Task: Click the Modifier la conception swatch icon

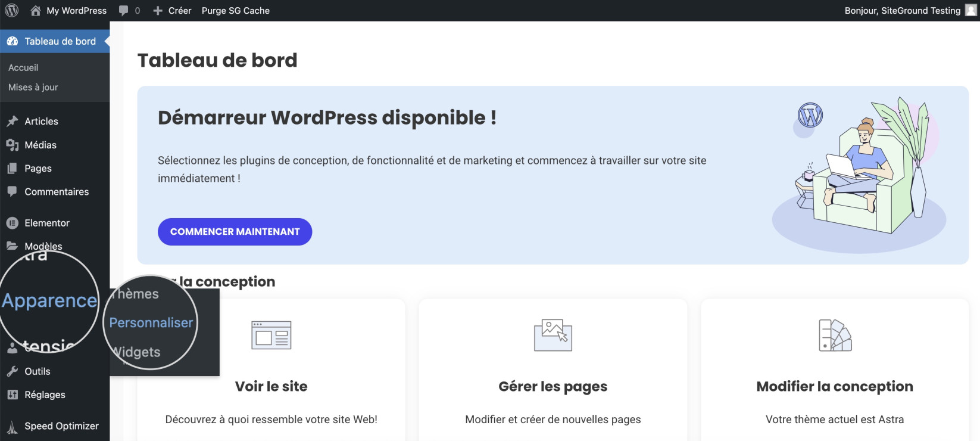Action: coord(835,336)
